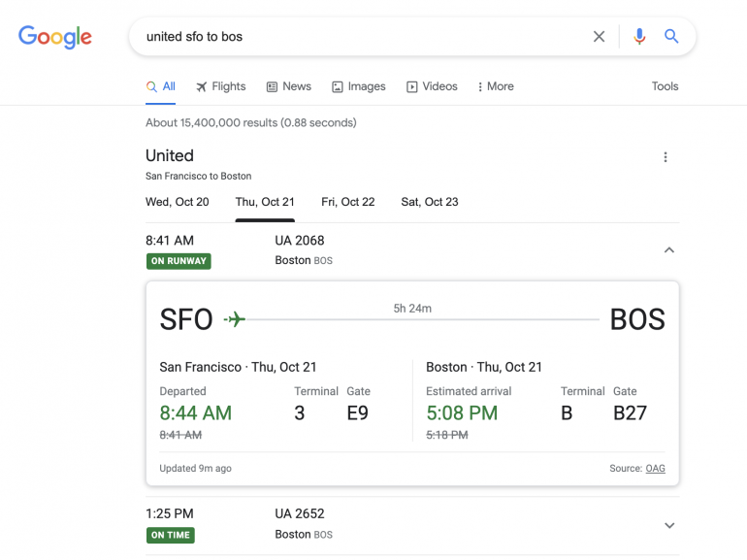Open the More search options menu
747x560 pixels.
(495, 86)
